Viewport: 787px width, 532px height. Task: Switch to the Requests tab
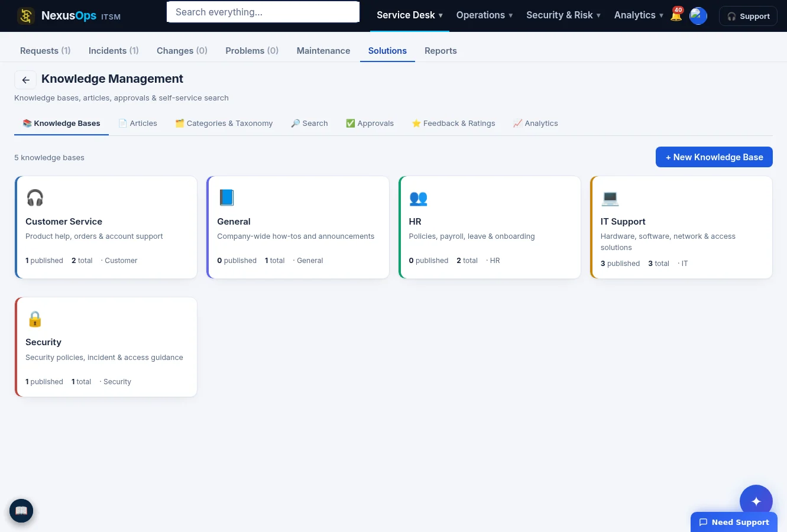click(x=46, y=51)
